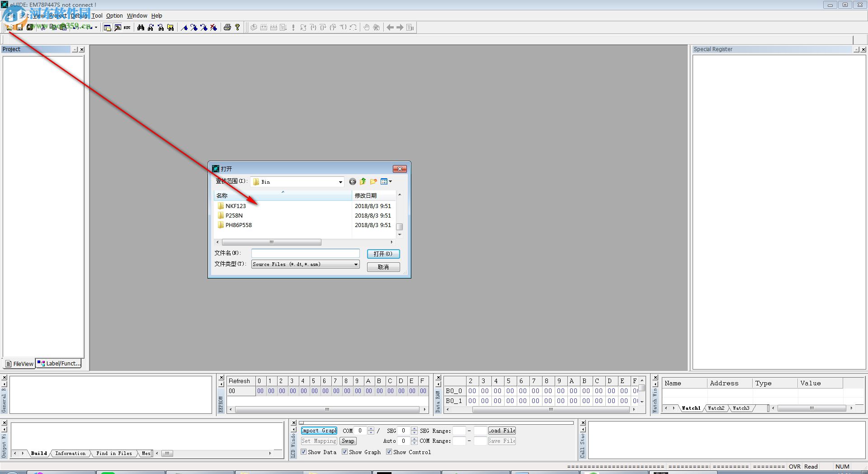Click the exclamation run debug icon
This screenshot has width=868, height=474.
click(293, 28)
